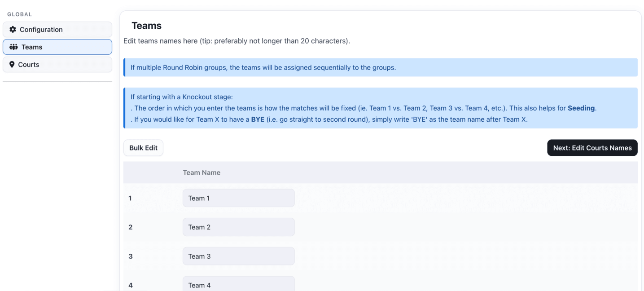644x291 pixels.
Task: Click the gear icon beside Configuration
Action: coord(13,30)
